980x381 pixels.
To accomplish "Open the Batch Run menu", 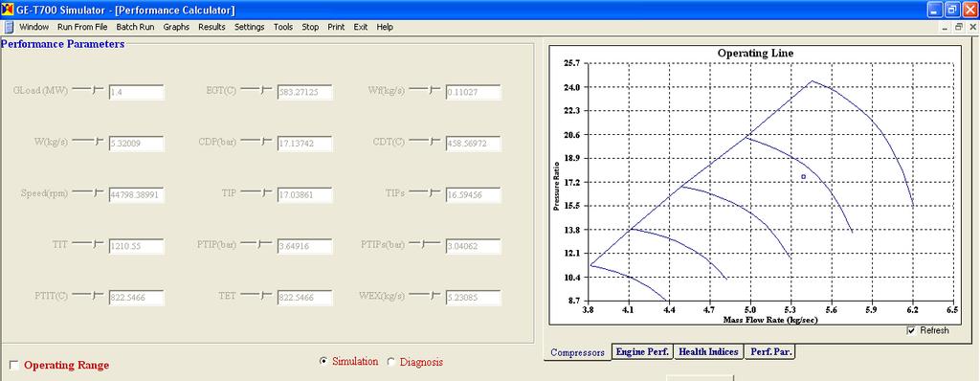I will 135,27.
